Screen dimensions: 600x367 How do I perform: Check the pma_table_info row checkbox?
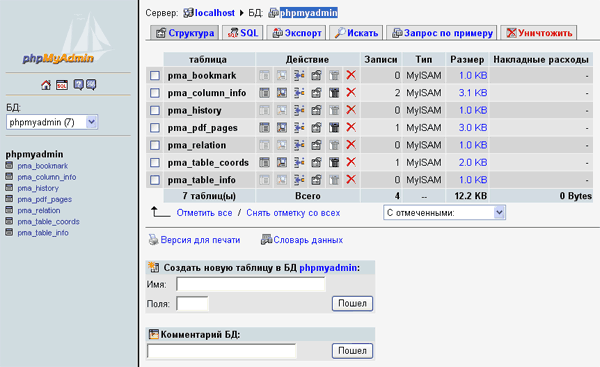tap(155, 180)
